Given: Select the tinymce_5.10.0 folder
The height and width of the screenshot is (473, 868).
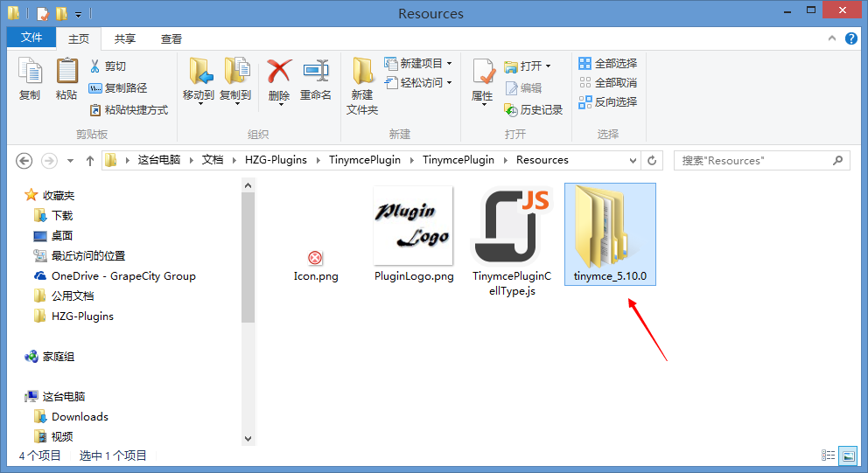Looking at the screenshot, I should (x=610, y=234).
